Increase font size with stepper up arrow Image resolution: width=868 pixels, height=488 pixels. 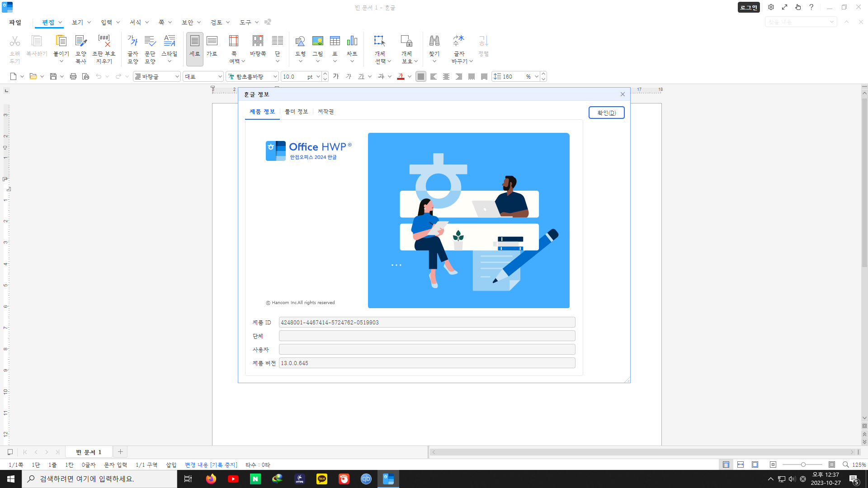pos(325,74)
